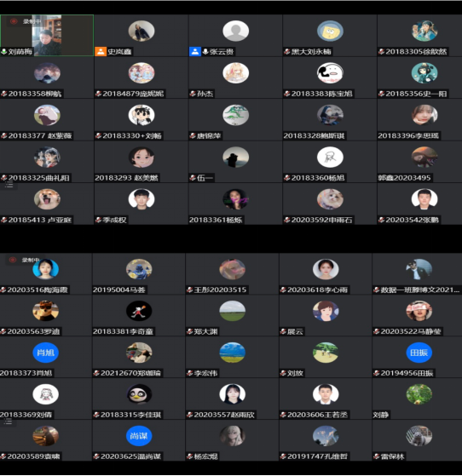Click the name label starting with 20183293

(126, 178)
